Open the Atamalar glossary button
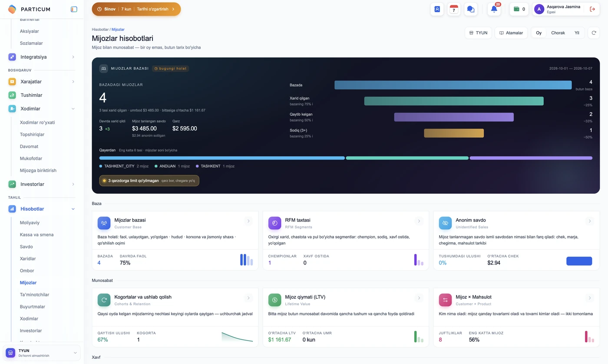Image resolution: width=608 pixels, height=364 pixels. 511,33
